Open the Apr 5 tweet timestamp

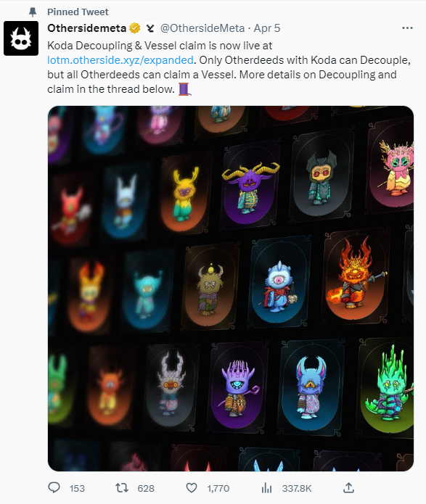click(x=267, y=28)
